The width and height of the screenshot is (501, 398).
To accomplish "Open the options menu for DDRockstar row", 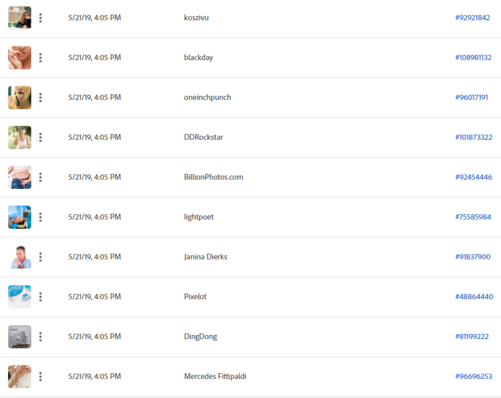I will pyautogui.click(x=40, y=137).
